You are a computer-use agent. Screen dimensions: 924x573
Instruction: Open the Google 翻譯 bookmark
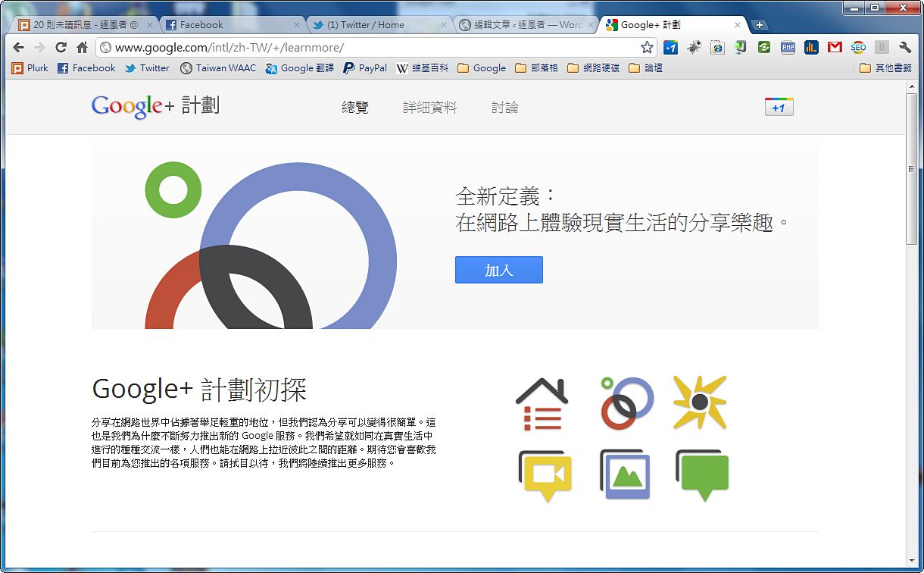[300, 67]
